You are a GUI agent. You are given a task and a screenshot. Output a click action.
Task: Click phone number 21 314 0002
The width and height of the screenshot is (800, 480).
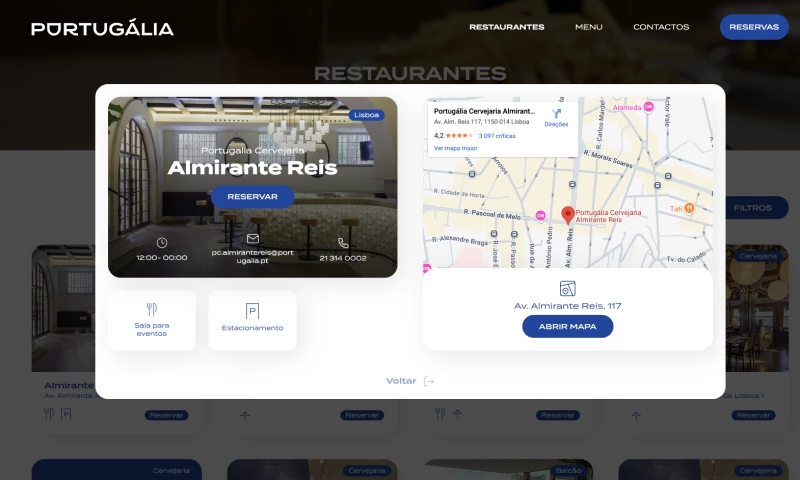tap(343, 258)
